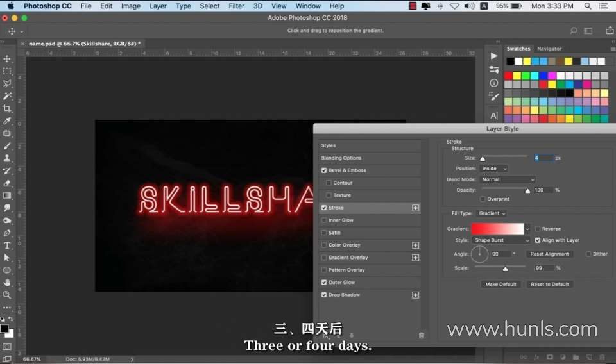The width and height of the screenshot is (616, 364).
Task: Open gradient Style Shape Burst dropdown
Action: [501, 240]
